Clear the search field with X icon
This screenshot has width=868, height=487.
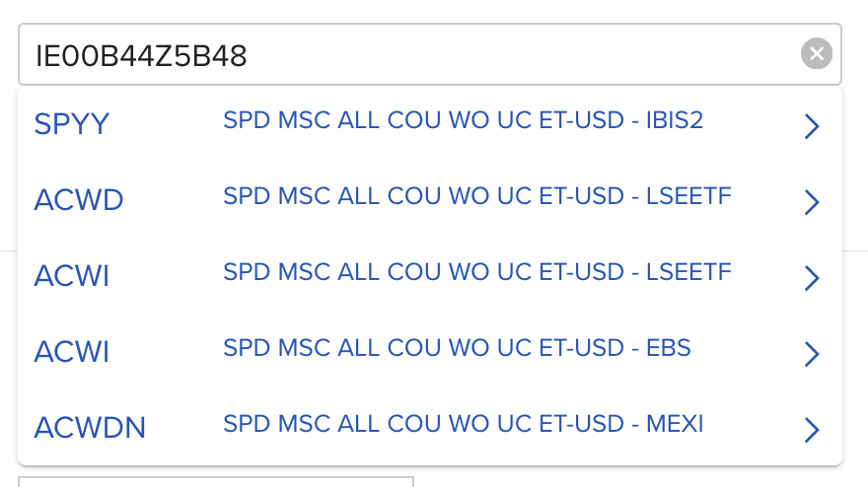point(817,53)
